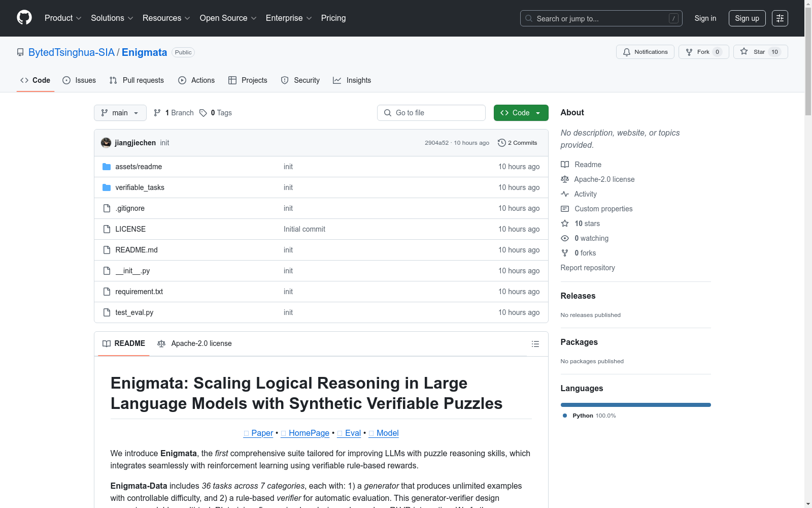The image size is (812, 508).
Task: Switch to the Pull requests tab
Action: (137, 80)
